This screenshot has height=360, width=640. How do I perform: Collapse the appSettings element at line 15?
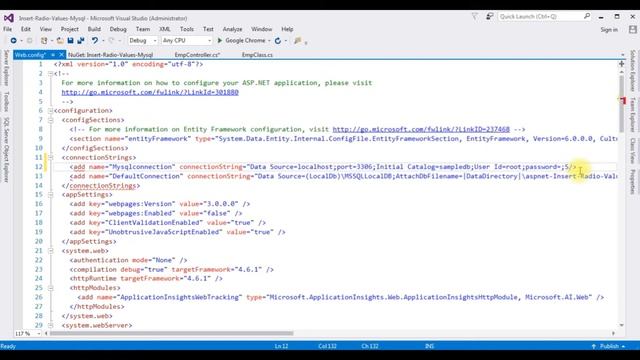(x=50, y=195)
